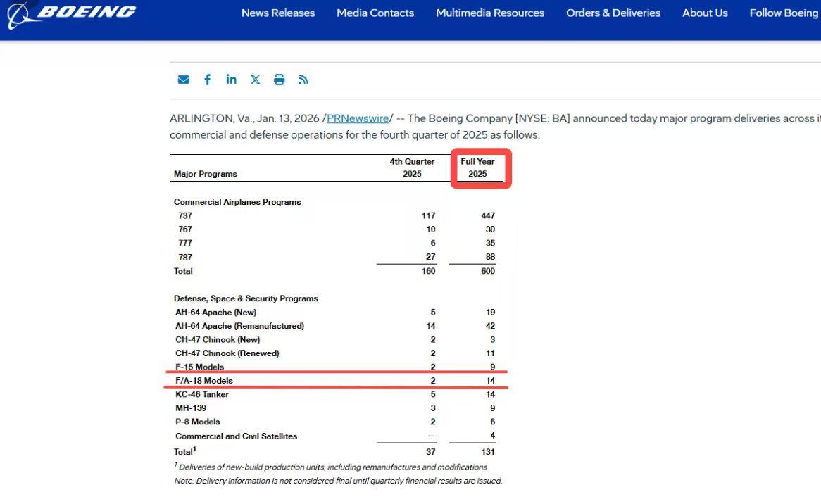
Task: Navigate to About Us
Action: [x=705, y=13]
